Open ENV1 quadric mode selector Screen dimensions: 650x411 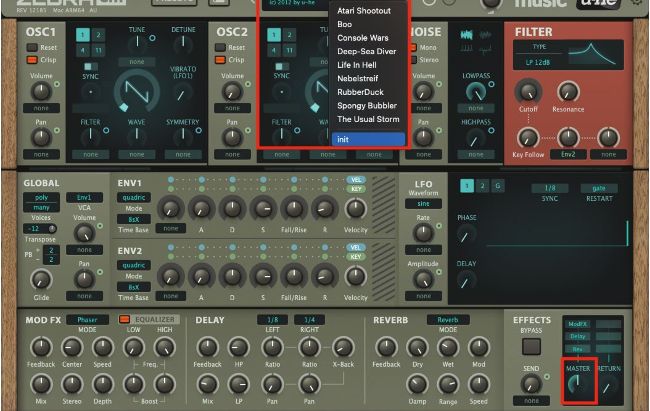tap(133, 197)
